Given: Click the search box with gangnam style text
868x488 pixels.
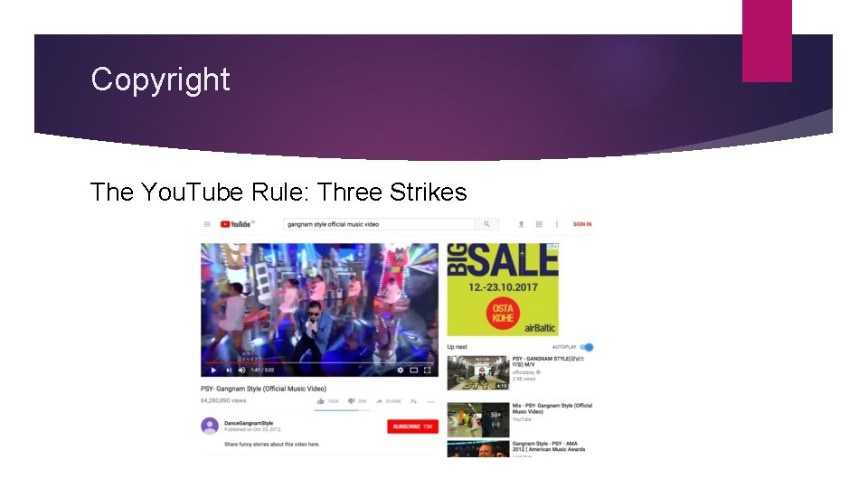Looking at the screenshot, I should [x=379, y=224].
